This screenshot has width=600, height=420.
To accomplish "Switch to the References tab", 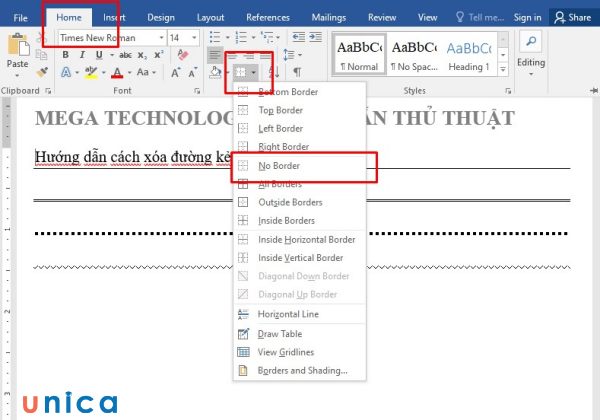I will [x=268, y=18].
